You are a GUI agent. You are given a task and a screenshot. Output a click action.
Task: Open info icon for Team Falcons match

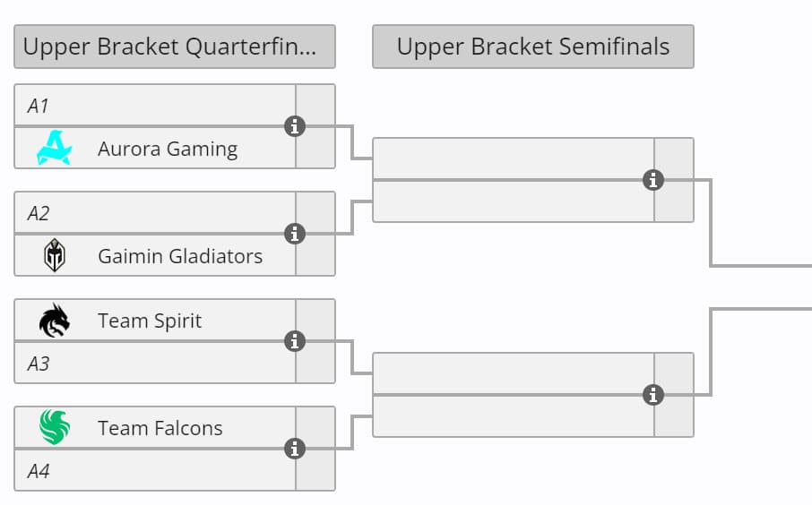pos(295,449)
